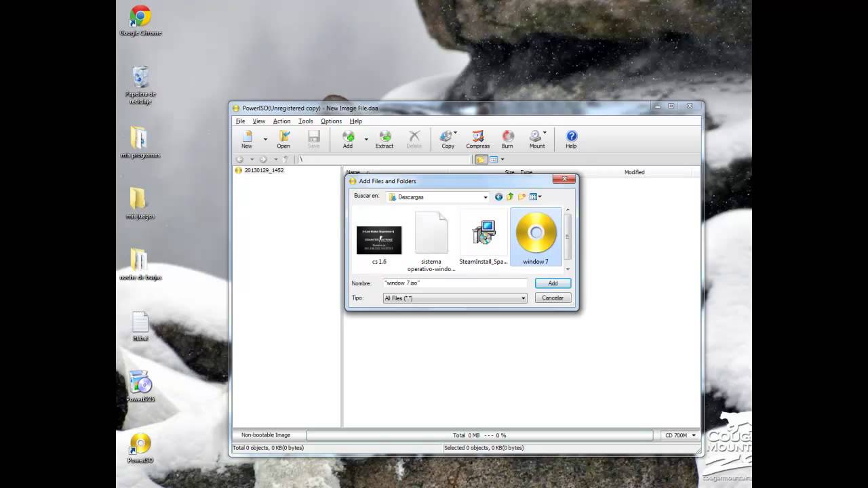Screen dimensions: 868x488
Task: Click the Name column header
Action: [x=353, y=172]
